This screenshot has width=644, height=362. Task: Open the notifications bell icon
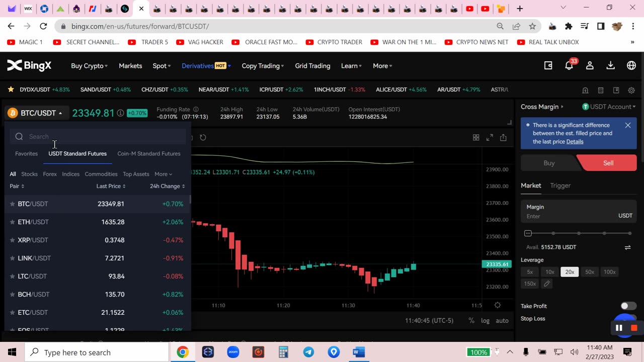[569, 65]
